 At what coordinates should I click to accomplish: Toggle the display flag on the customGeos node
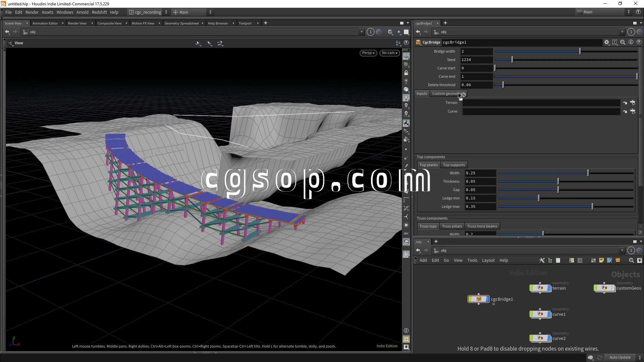tap(613, 288)
